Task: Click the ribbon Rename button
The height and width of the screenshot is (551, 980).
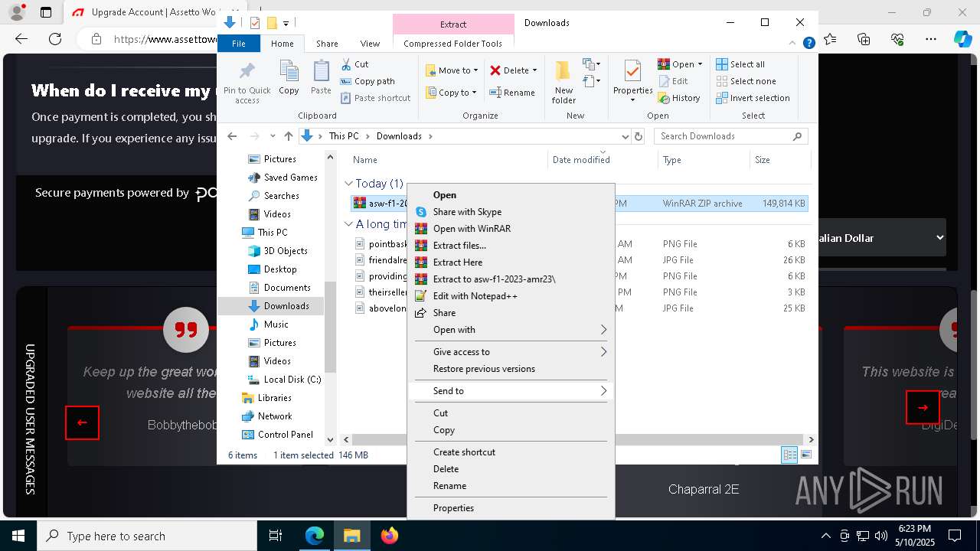Action: 512,93
